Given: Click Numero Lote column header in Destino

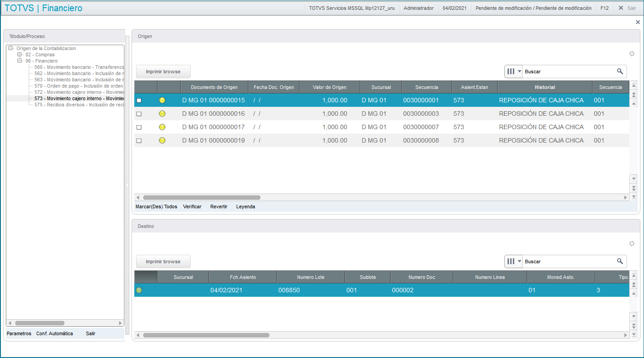Looking at the screenshot, I should 311,277.
